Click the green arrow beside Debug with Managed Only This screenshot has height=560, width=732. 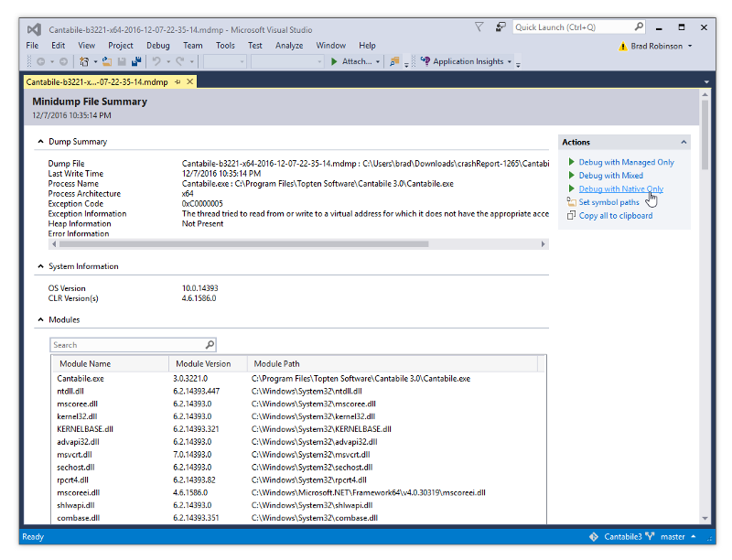[x=571, y=162]
